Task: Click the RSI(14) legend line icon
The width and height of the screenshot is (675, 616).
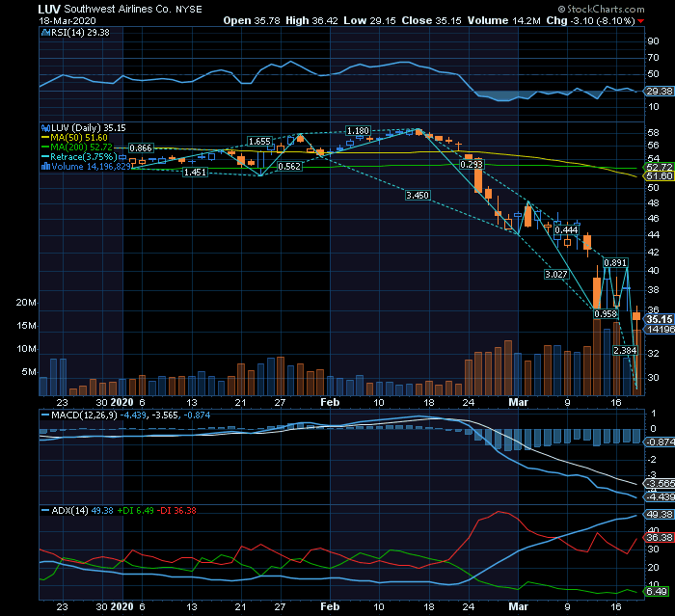Action: pos(45,32)
